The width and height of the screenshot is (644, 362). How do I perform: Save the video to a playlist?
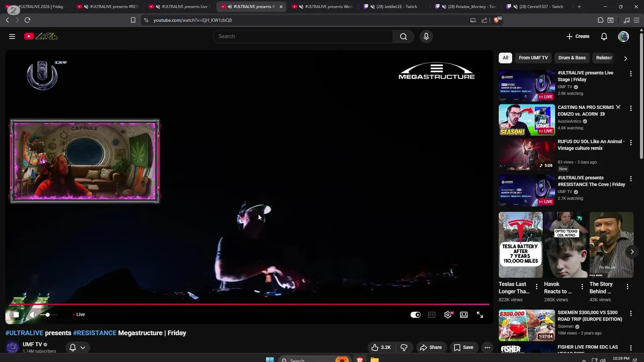coord(463,347)
